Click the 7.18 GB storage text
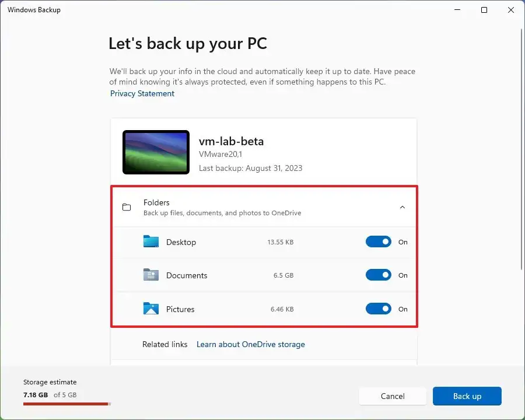The image size is (525, 420). [x=36, y=395]
